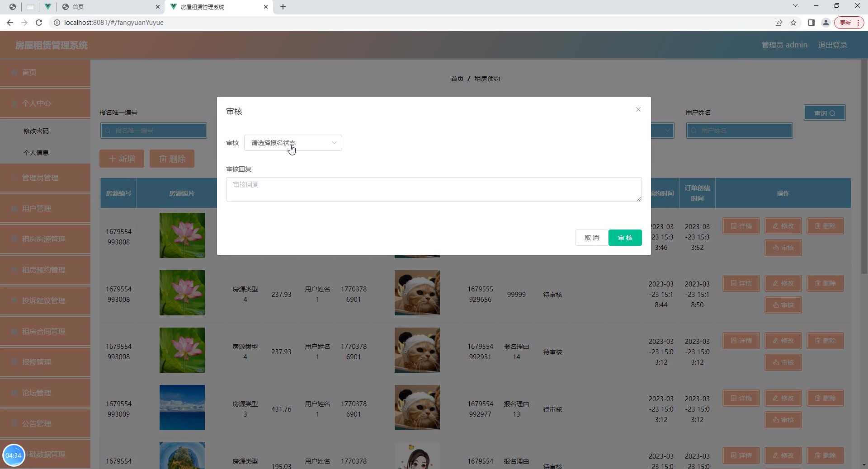The width and height of the screenshot is (868, 469).
Task: Confirm with the green 审核 button
Action: tap(625, 238)
